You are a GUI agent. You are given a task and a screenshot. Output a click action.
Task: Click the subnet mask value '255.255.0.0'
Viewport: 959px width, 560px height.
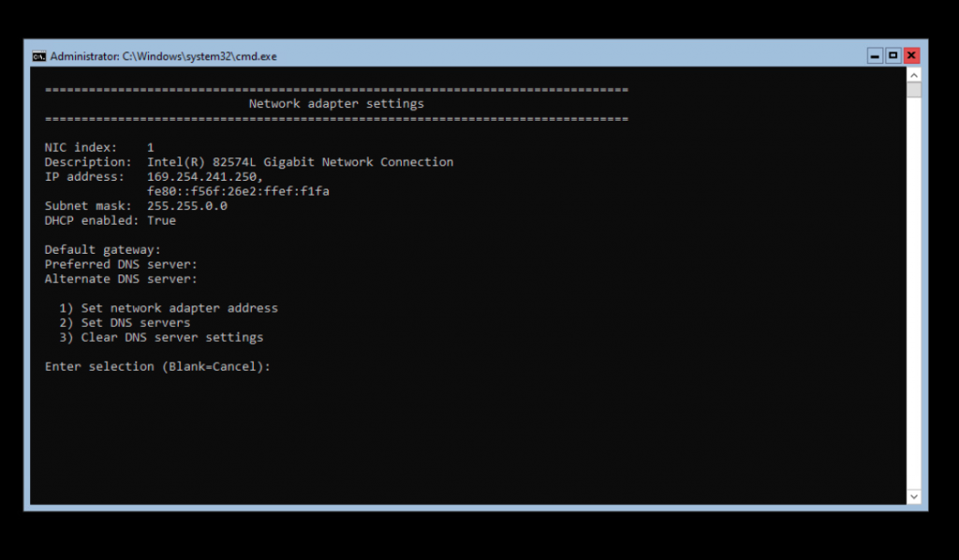click(187, 206)
